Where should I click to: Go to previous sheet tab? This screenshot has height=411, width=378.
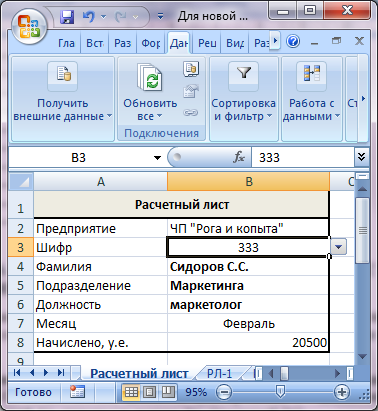click(x=32, y=373)
